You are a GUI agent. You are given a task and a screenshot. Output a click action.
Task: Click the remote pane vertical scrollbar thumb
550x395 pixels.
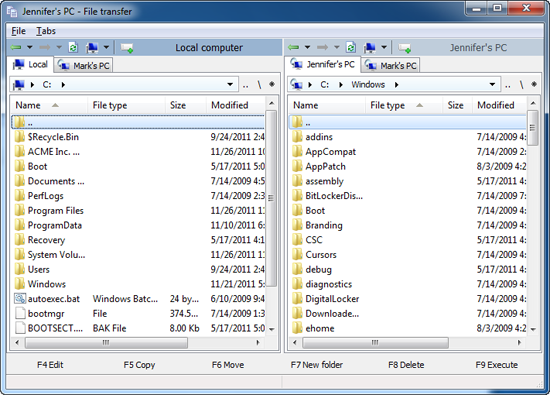tap(533, 127)
